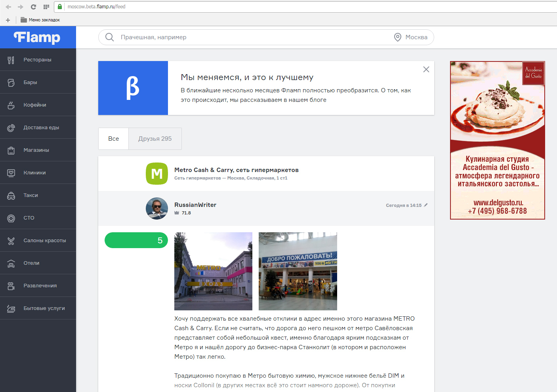557x392 pixels.
Task: Open Клиники menu item text
Action: pos(34,173)
